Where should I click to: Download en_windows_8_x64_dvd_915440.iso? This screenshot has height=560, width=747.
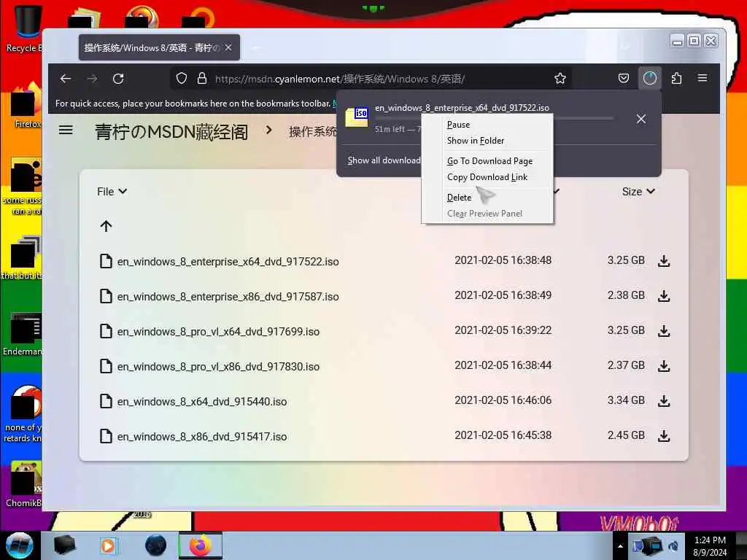(664, 402)
